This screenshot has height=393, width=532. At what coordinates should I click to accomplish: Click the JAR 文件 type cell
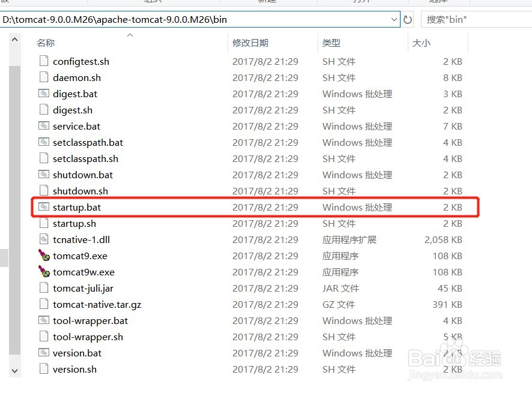pyautogui.click(x=340, y=288)
